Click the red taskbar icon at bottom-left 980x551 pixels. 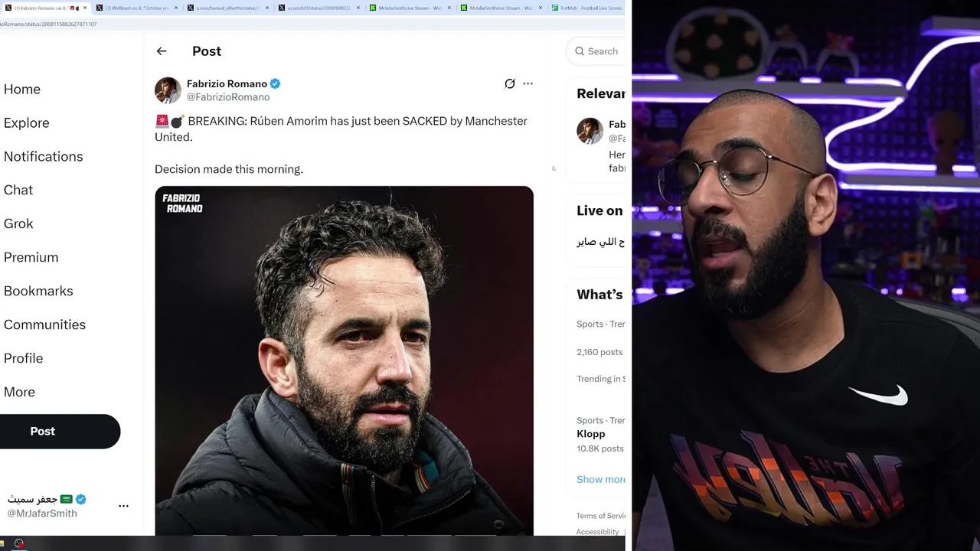click(19, 544)
